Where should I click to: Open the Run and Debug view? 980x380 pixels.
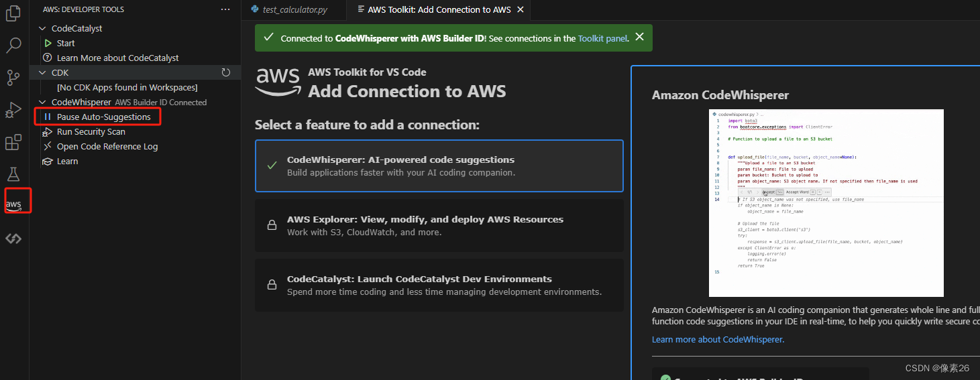click(x=13, y=110)
